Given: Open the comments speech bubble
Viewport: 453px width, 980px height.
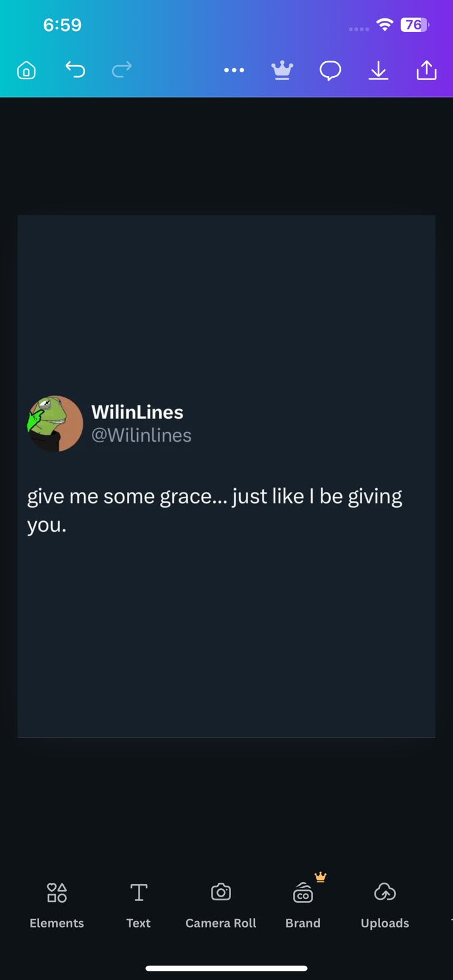Looking at the screenshot, I should click(x=330, y=71).
